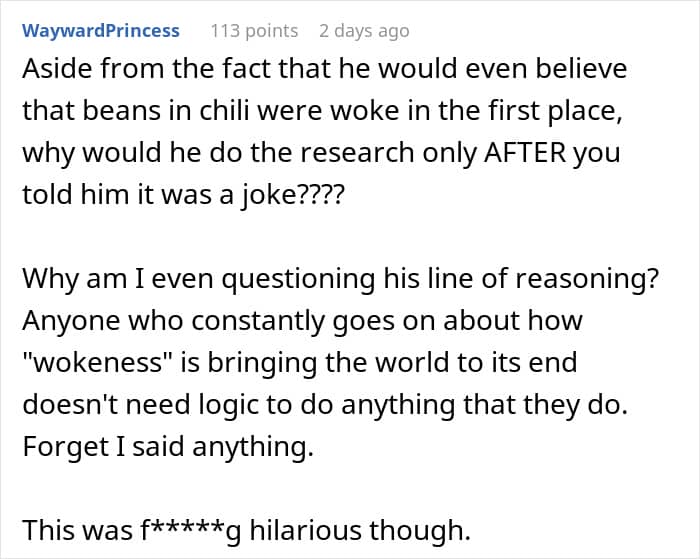Click the line 'Why am I even questioning'
Image resolution: width=700 pixels, height=559 pixels.
click(x=340, y=279)
